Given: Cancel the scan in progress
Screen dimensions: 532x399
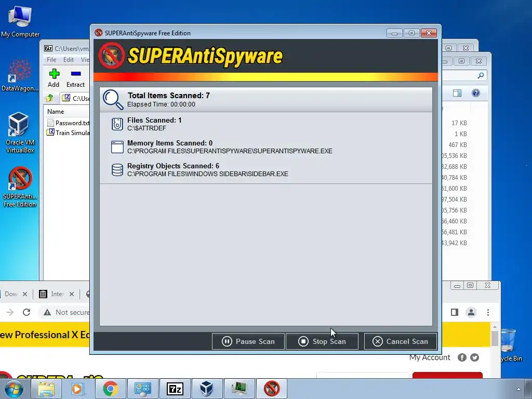Looking at the screenshot, I should pyautogui.click(x=401, y=341).
